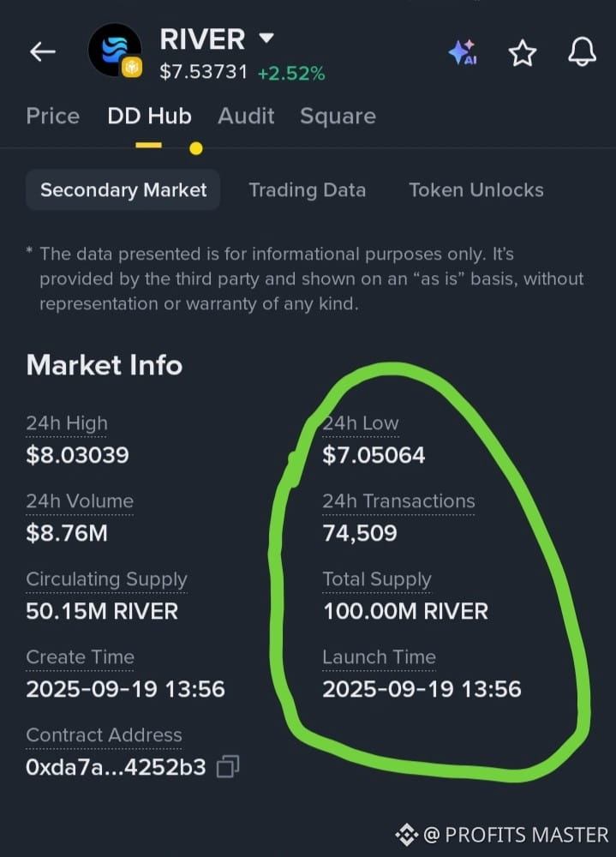Open the AI sparkle assistant icon
This screenshot has height=857, width=616.
(463, 52)
